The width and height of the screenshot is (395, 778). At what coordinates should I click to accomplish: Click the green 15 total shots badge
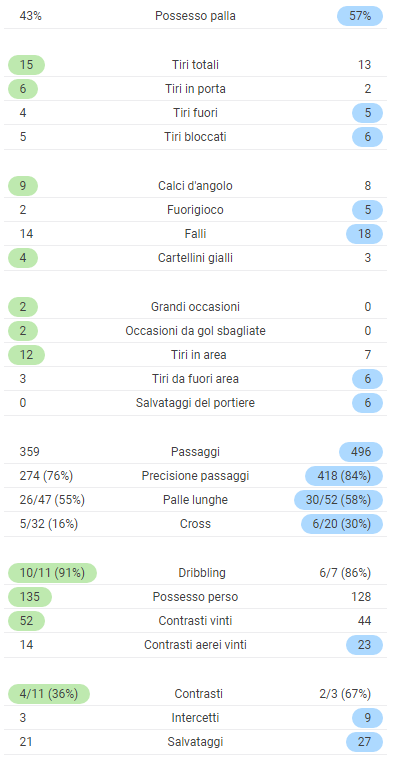click(x=26, y=65)
